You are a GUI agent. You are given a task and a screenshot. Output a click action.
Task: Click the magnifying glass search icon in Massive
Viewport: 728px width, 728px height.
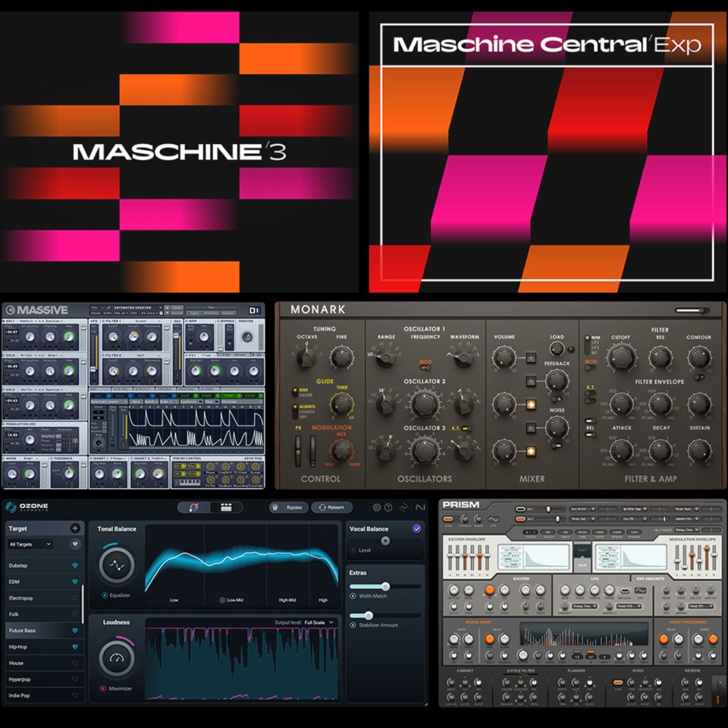pos(107,308)
